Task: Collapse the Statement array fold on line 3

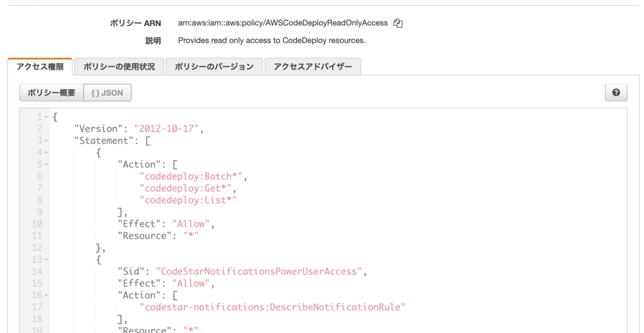Action: pos(47,140)
